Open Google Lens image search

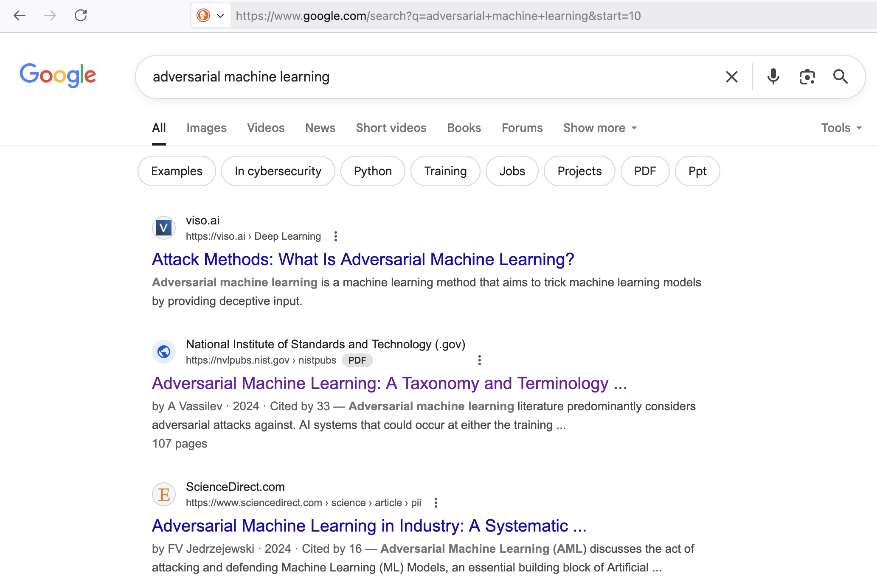click(807, 77)
